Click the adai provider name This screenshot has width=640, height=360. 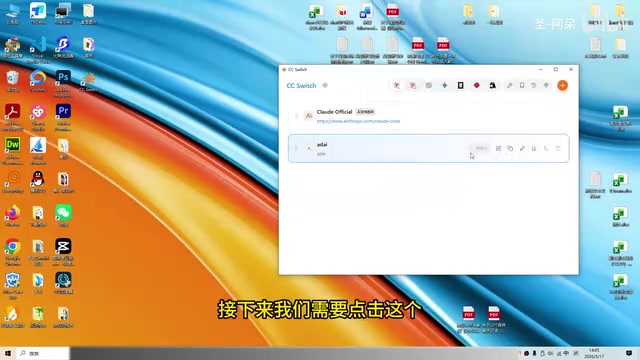click(322, 144)
